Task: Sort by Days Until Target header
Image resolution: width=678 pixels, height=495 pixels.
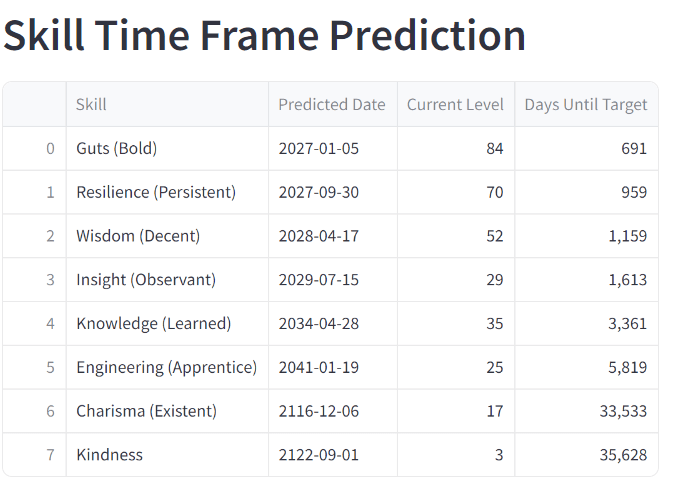Action: point(586,104)
